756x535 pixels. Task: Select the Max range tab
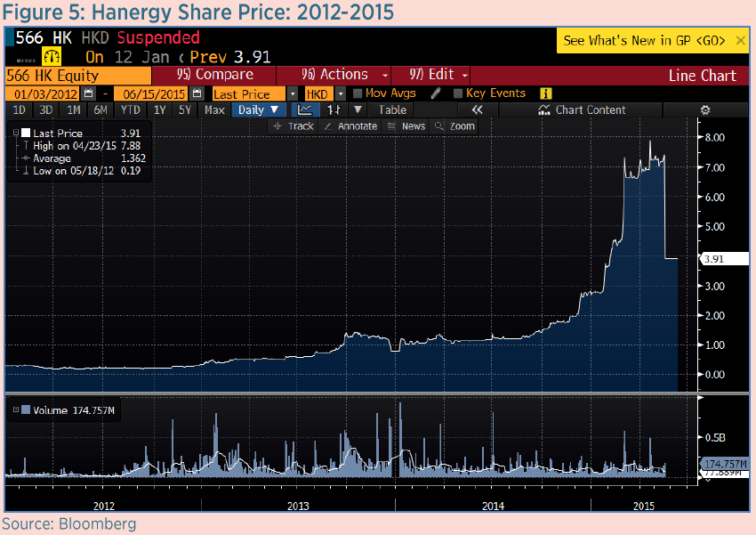coord(214,110)
